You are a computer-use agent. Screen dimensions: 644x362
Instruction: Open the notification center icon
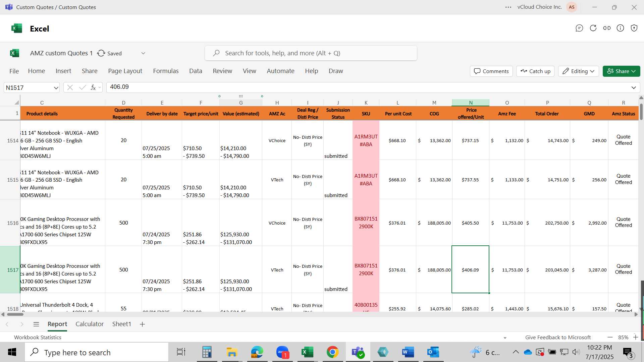point(628,352)
